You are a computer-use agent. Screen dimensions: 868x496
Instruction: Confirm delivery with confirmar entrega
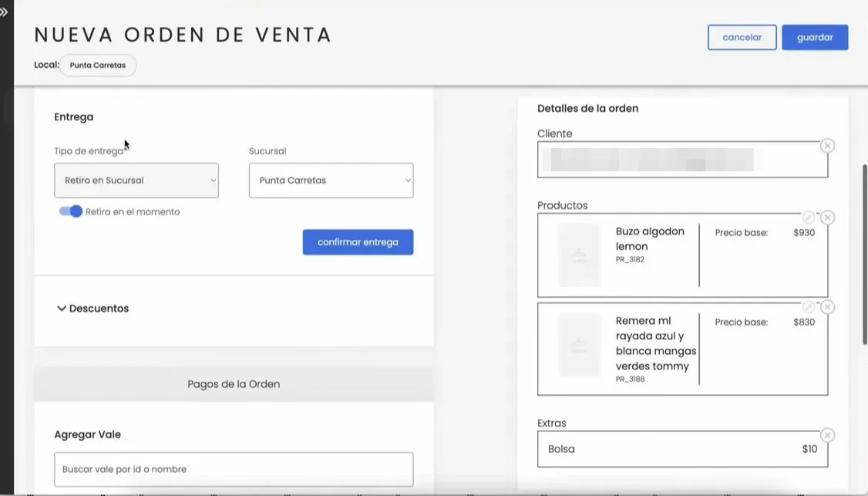(x=358, y=242)
